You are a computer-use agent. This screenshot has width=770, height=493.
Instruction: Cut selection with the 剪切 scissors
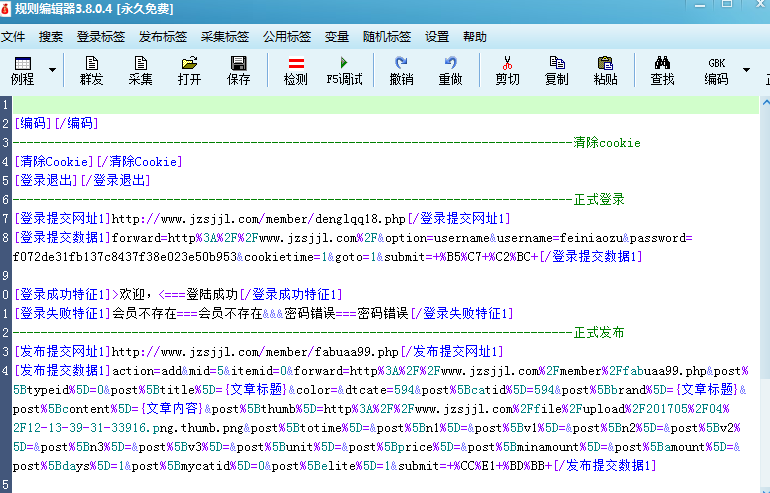point(507,71)
